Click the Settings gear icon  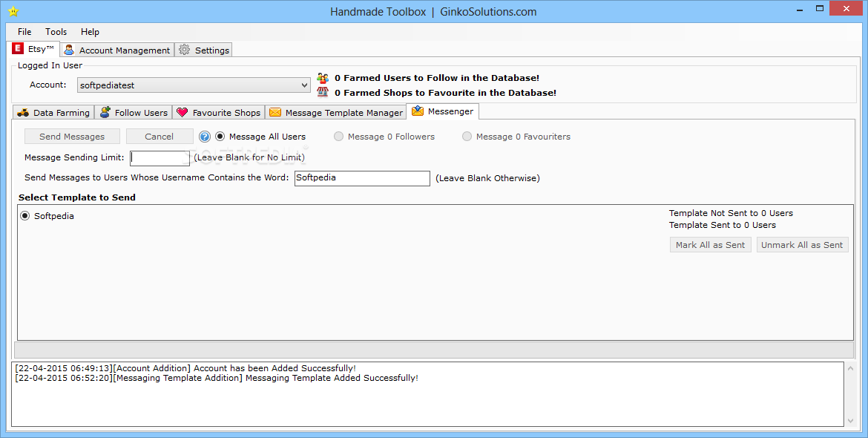(x=184, y=50)
